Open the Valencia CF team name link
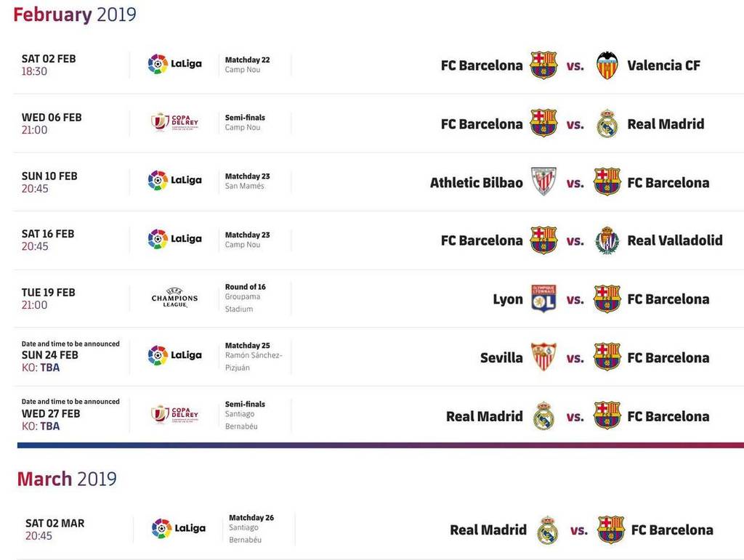The height and width of the screenshot is (560, 744). coord(663,65)
